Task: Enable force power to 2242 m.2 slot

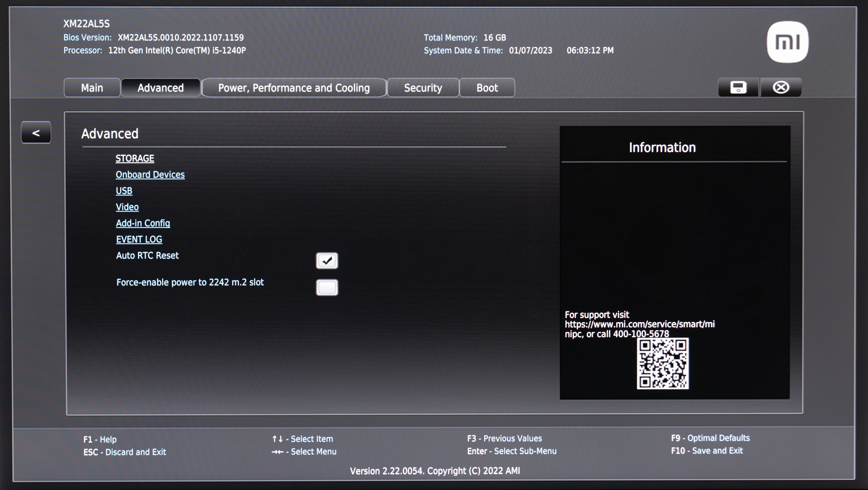Action: [327, 287]
